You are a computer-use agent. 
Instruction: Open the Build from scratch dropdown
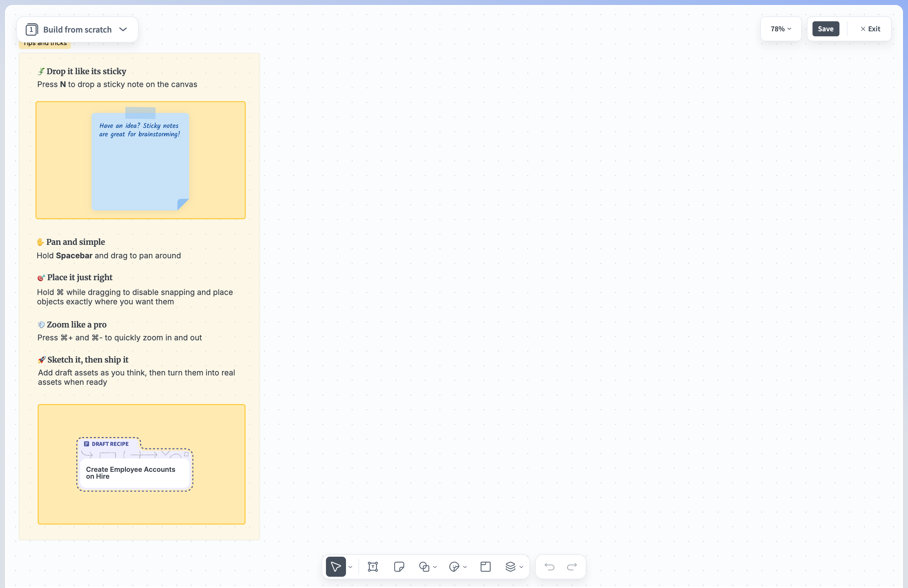77,29
